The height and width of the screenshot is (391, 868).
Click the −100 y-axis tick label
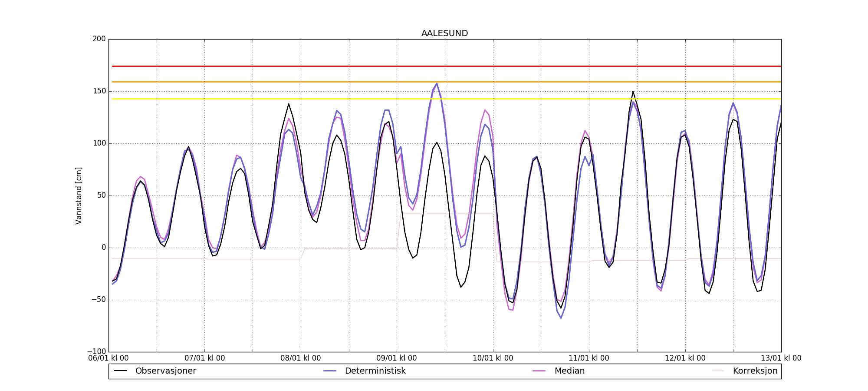[96, 351]
